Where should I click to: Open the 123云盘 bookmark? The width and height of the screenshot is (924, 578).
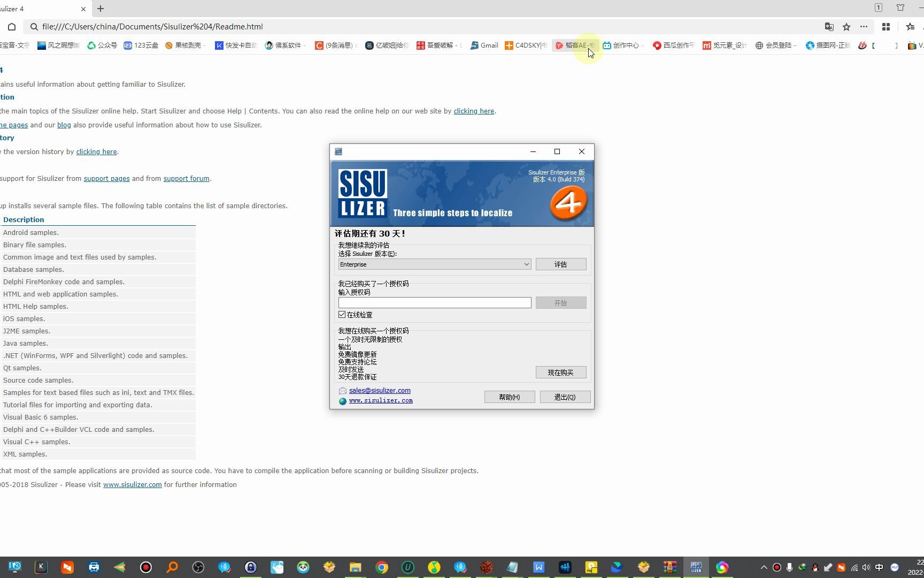[141, 45]
